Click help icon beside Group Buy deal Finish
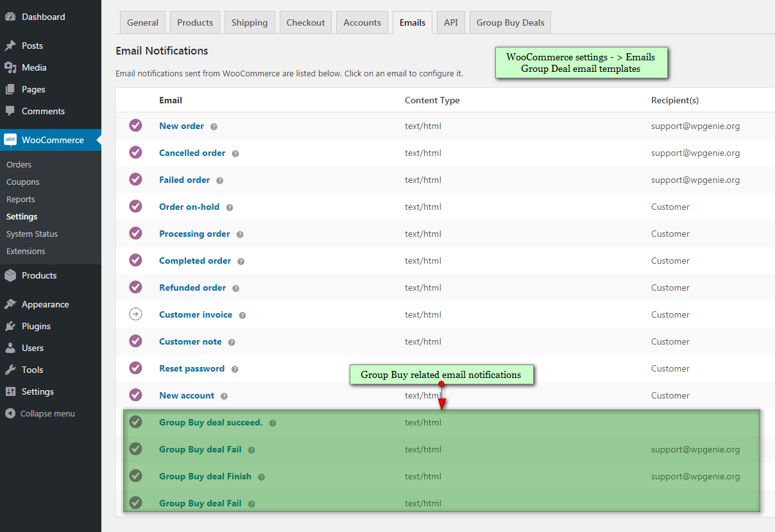The height and width of the screenshot is (532, 775). (260, 476)
